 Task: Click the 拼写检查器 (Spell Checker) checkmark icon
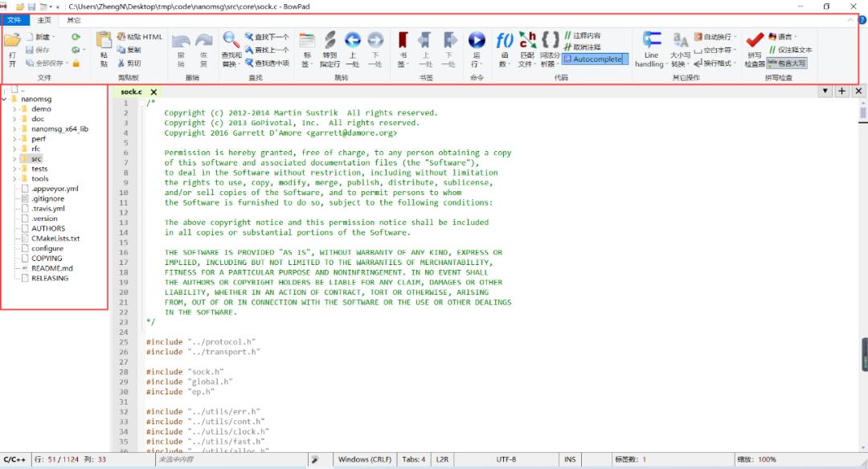tap(755, 40)
